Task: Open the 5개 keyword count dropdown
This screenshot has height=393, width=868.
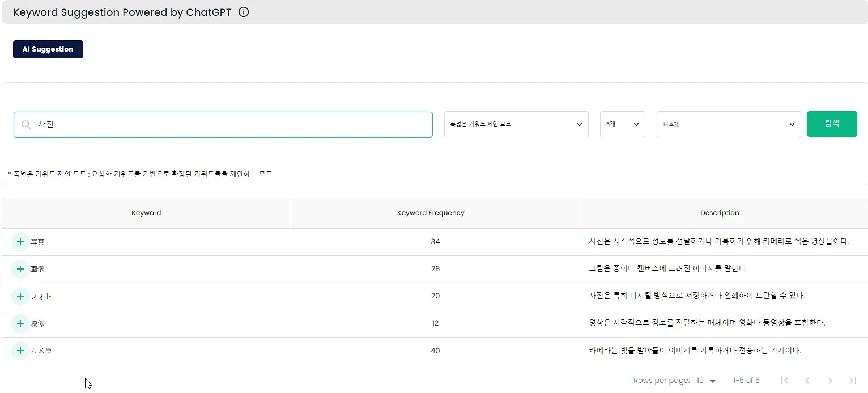Action: 623,125
